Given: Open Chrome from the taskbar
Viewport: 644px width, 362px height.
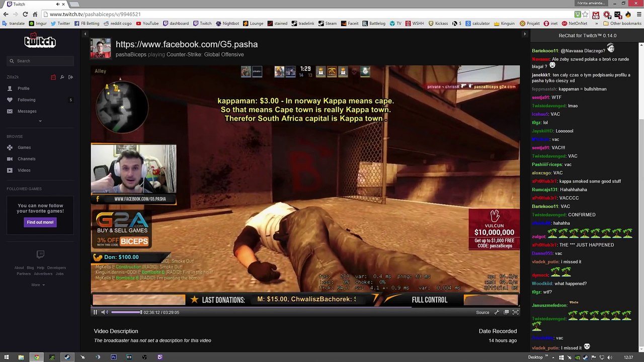Looking at the screenshot, I should click(x=36, y=357).
